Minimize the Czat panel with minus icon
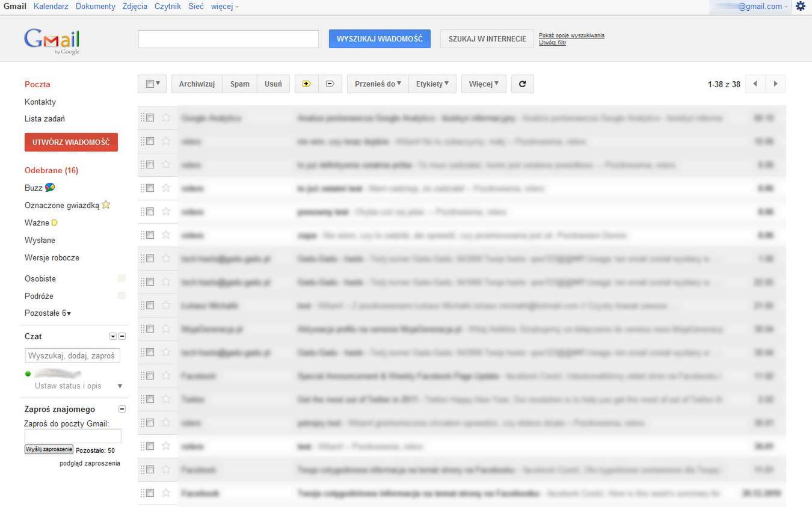The width and height of the screenshot is (812, 507). [122, 336]
